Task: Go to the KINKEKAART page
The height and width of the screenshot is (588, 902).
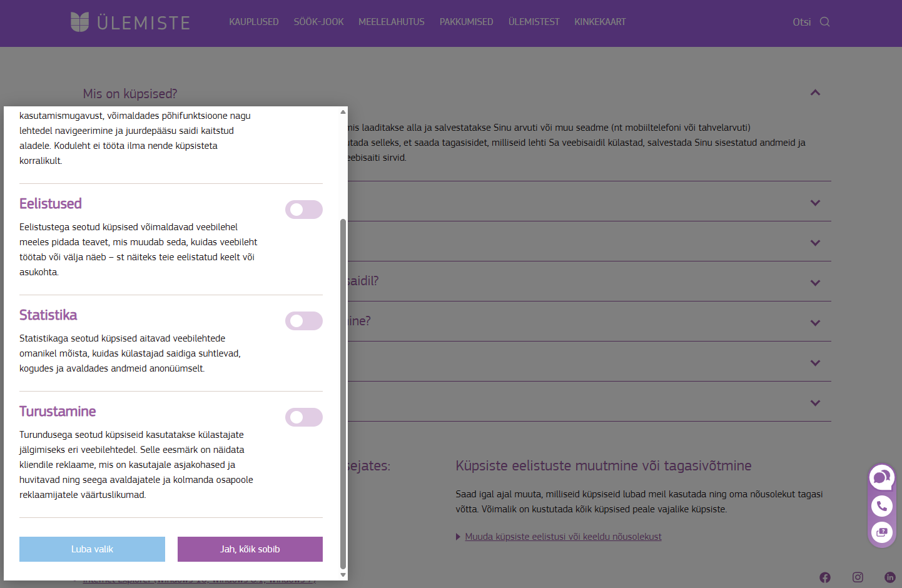Action: (x=600, y=22)
